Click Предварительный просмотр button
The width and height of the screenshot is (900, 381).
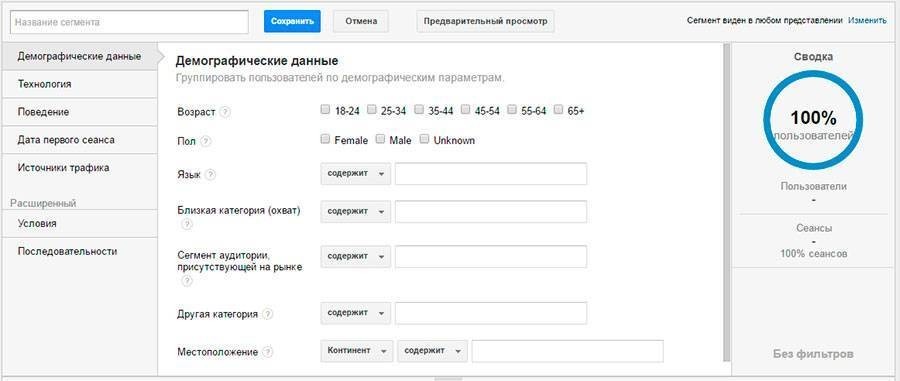click(486, 21)
